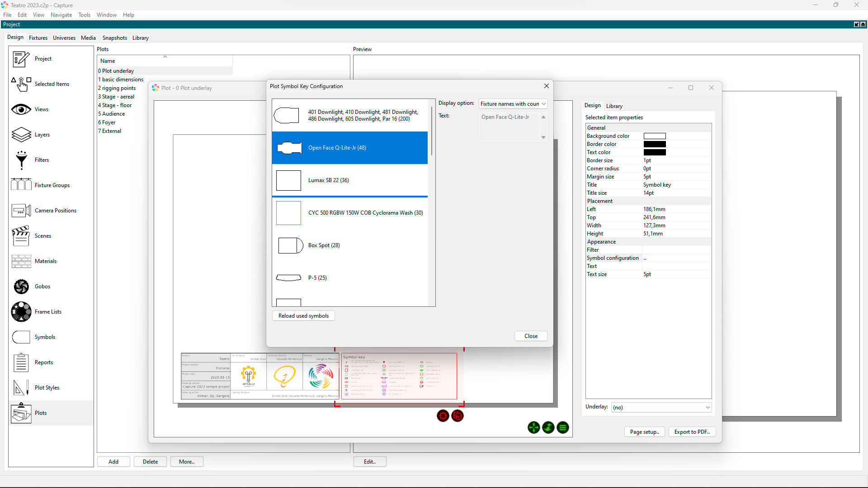Click the green hamburger menu icon
868x488 pixels.
[563, 427]
